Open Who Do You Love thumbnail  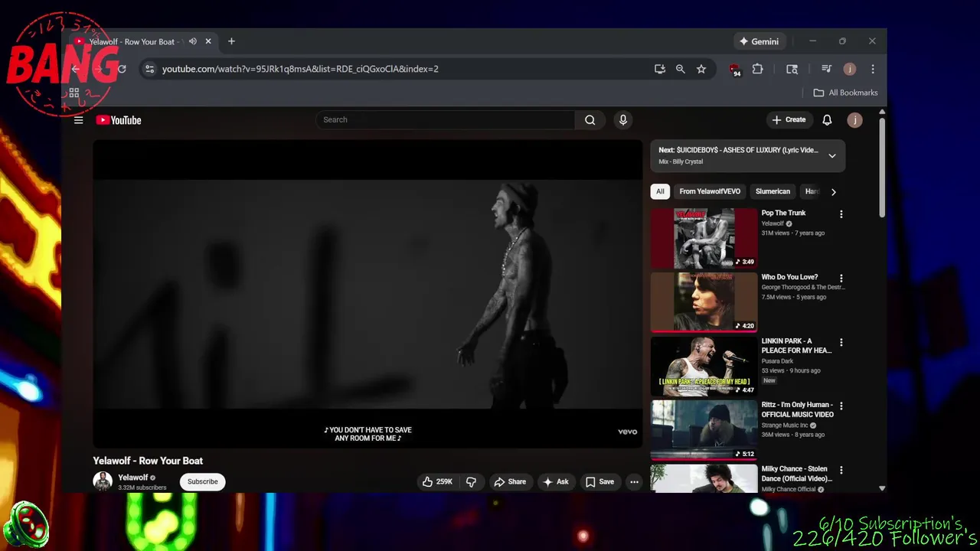[x=704, y=302]
